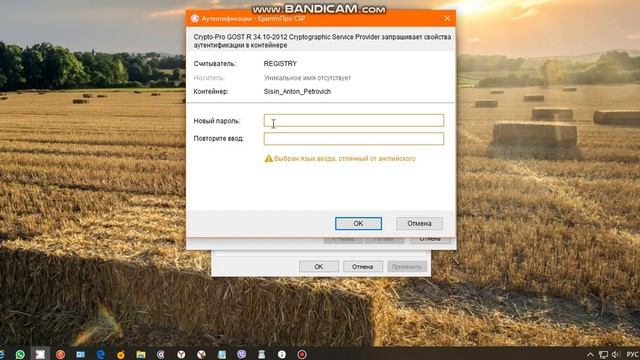The width and height of the screenshot is (640, 360).
Task: Open the orange circular app taskbar icon
Action: [121, 354]
